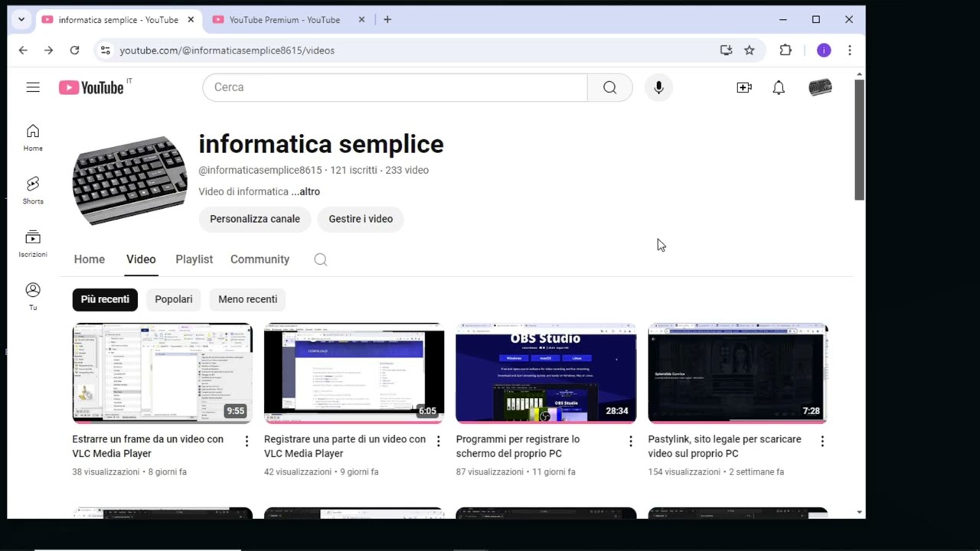Open title Programmi per registrare lo schermo
980x551 pixels.
tap(518, 446)
